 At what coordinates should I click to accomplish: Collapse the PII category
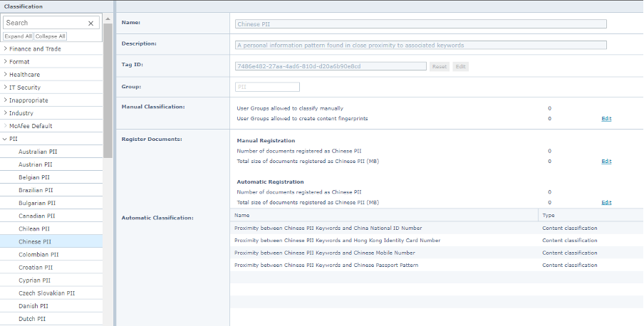[x=6, y=139]
